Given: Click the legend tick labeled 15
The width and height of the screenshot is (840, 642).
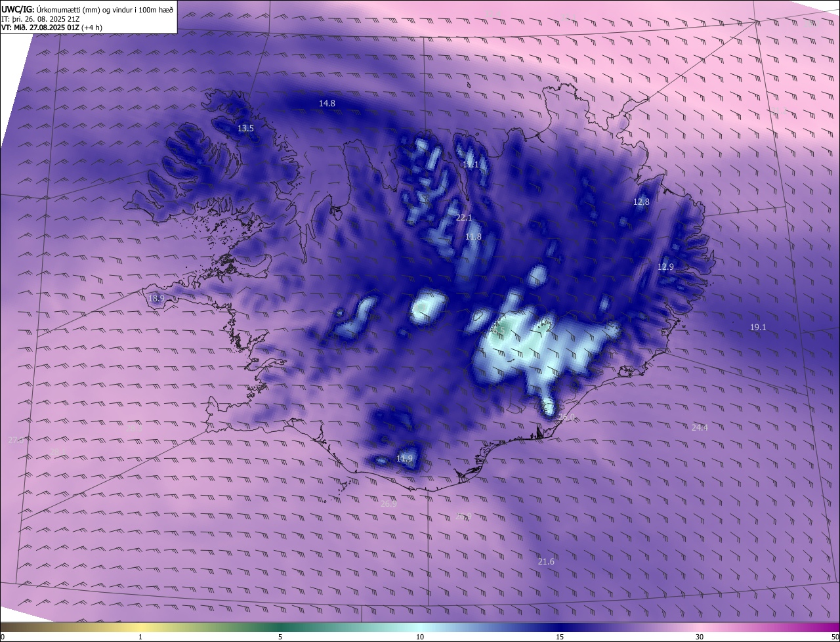Looking at the screenshot, I should tap(560, 637).
